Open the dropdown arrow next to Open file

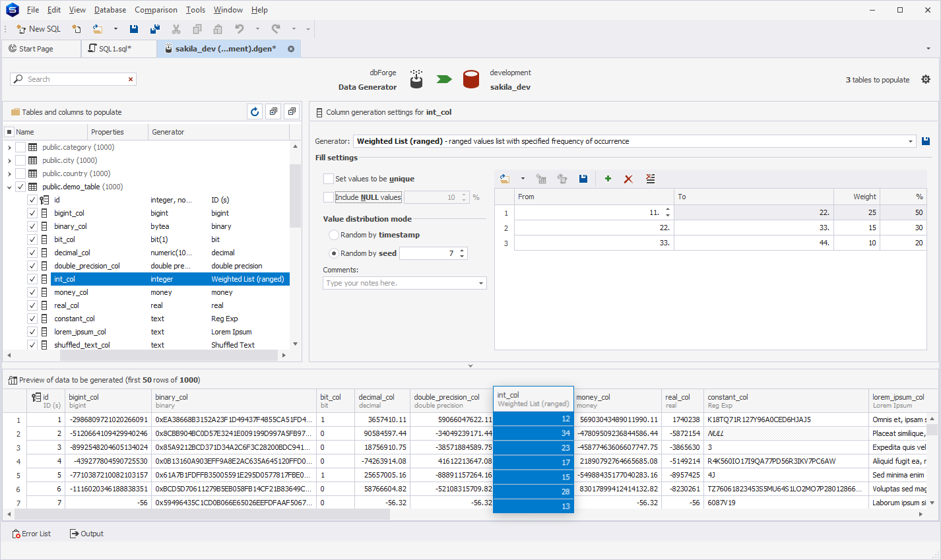(x=115, y=29)
